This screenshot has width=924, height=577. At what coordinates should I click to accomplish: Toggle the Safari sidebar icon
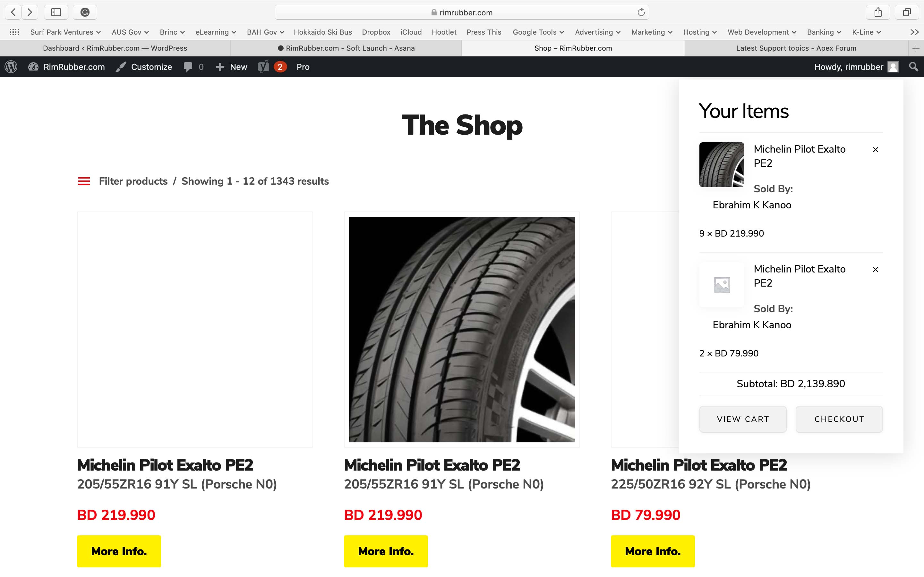point(56,12)
